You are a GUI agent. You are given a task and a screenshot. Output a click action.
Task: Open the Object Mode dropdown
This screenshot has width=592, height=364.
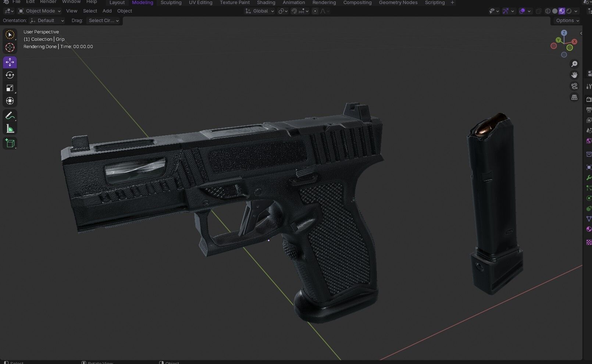[39, 11]
